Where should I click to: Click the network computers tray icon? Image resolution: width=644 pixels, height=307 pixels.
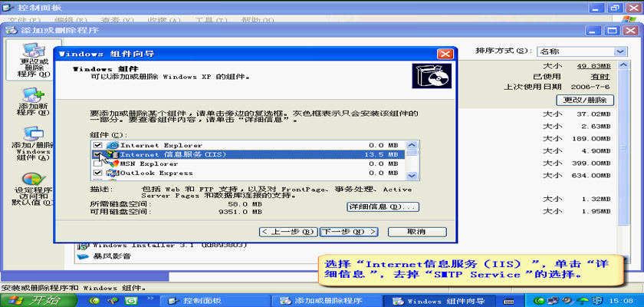[554, 300]
